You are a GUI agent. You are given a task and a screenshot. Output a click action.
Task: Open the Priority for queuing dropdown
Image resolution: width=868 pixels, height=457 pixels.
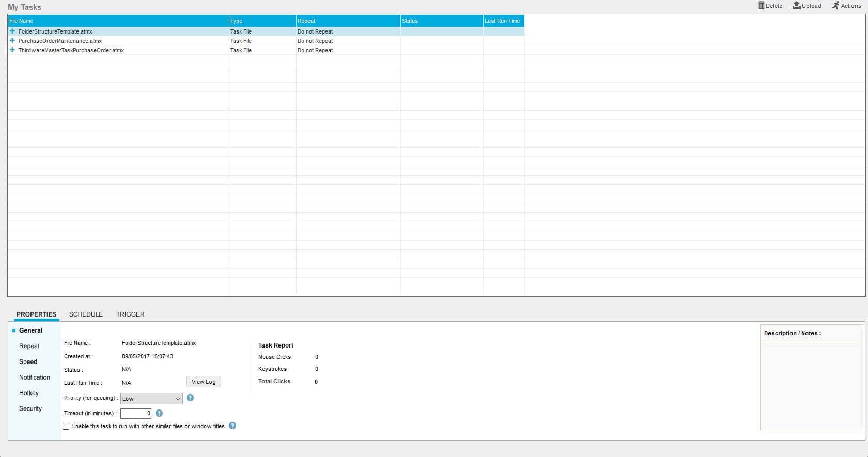151,399
